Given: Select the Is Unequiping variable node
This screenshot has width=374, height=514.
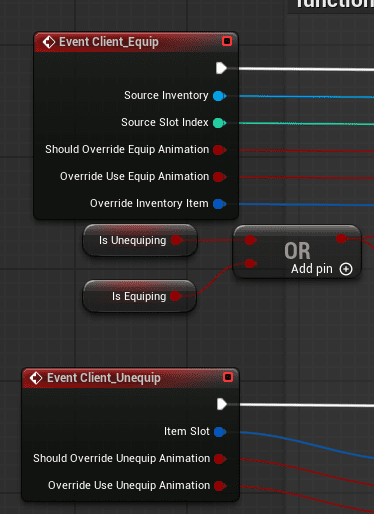Looking at the screenshot, I should [140, 240].
